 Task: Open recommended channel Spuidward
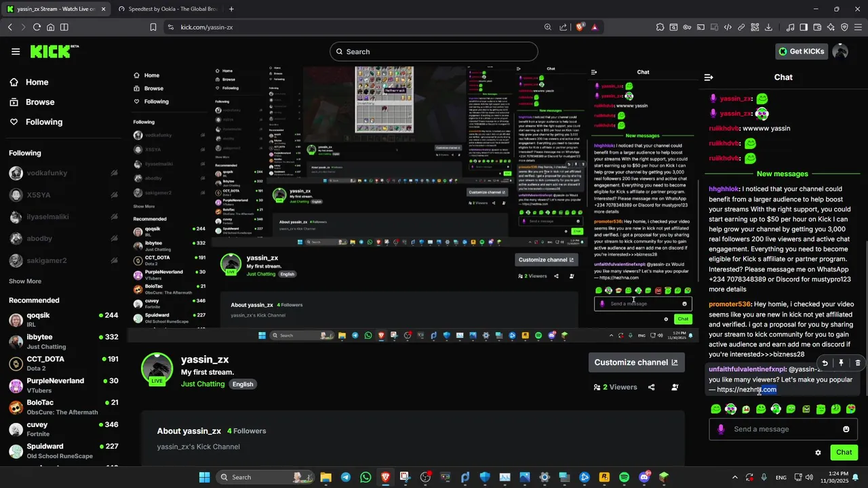[64, 451]
